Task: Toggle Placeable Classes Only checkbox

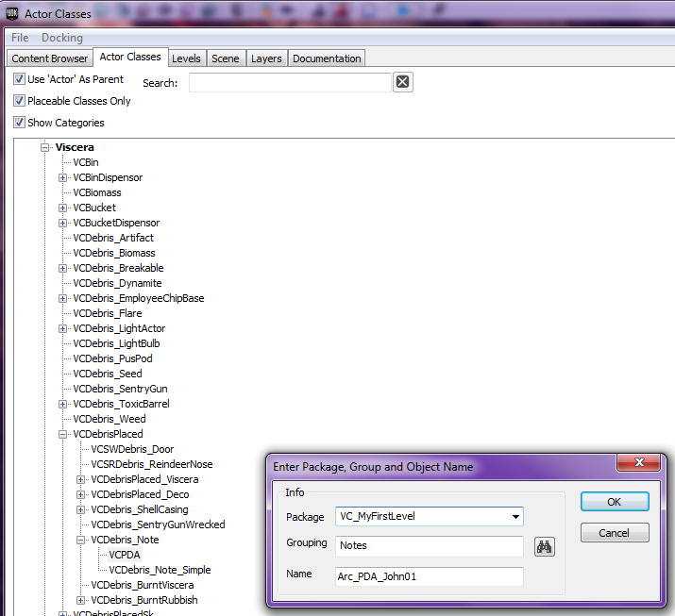Action: pyautogui.click(x=19, y=101)
